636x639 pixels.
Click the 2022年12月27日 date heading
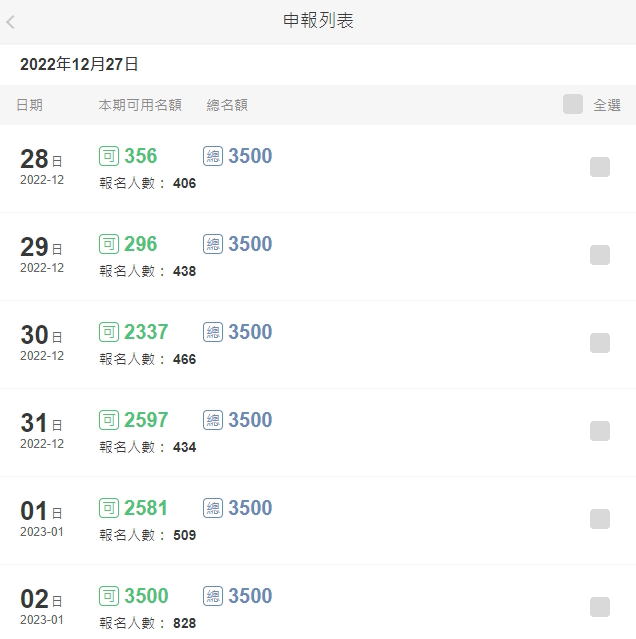pyautogui.click(x=79, y=64)
